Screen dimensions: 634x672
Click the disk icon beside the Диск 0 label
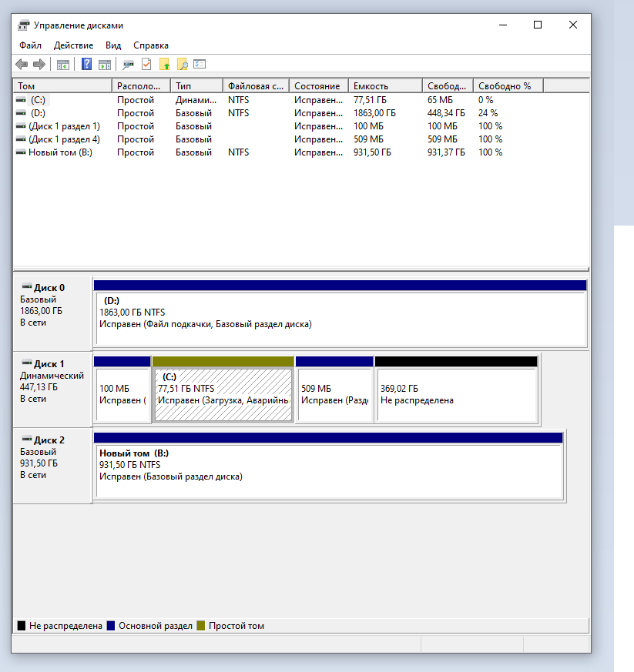click(27, 286)
